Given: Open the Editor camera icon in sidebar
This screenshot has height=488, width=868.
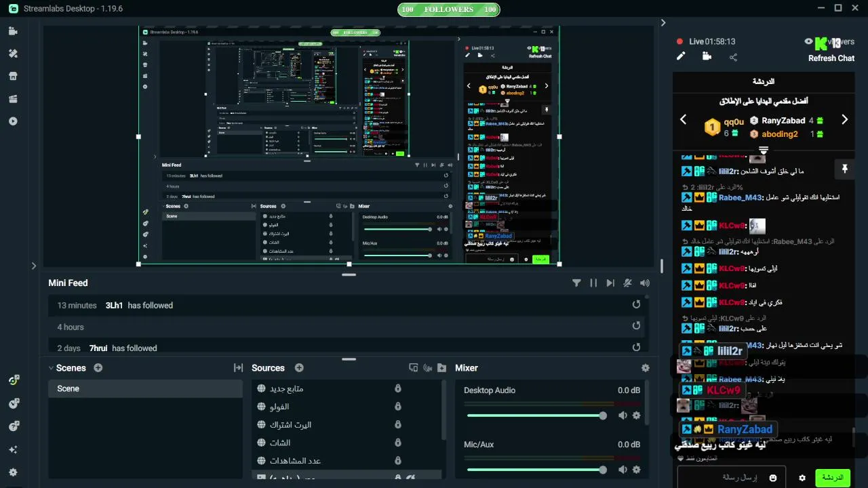Looking at the screenshot, I should [x=13, y=31].
